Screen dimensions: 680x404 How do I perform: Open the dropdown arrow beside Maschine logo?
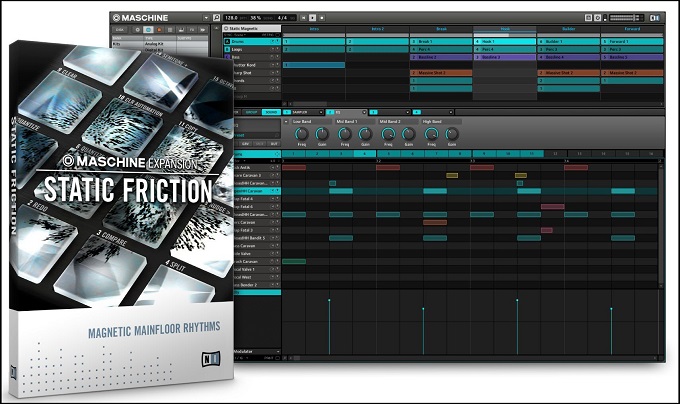[206, 18]
